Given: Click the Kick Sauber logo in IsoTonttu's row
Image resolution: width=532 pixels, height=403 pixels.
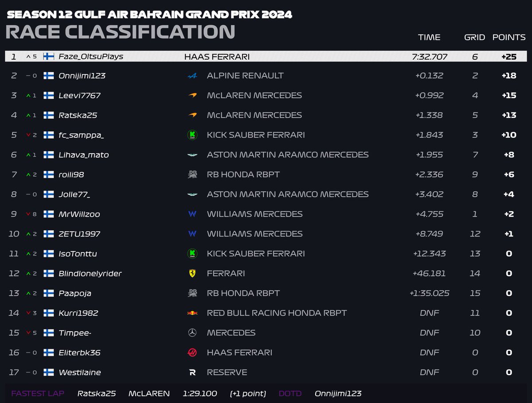Looking at the screenshot, I should 192,254.
